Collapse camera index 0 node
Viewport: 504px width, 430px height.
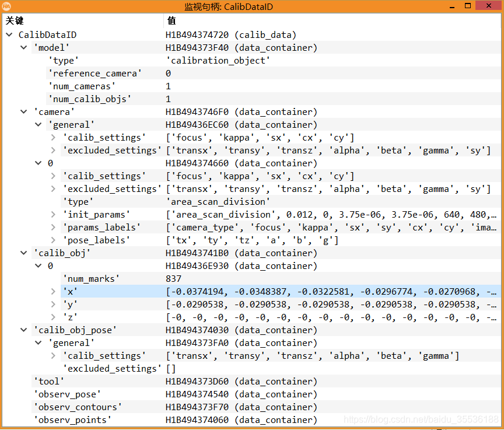[x=38, y=163]
